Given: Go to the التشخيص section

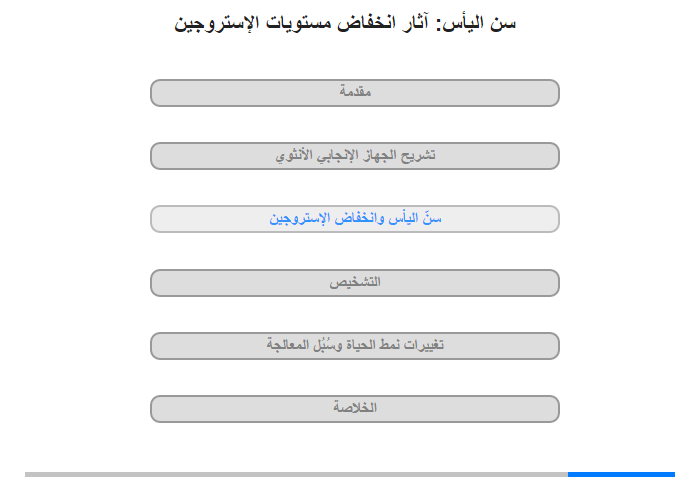Looking at the screenshot, I should pyautogui.click(x=355, y=283).
